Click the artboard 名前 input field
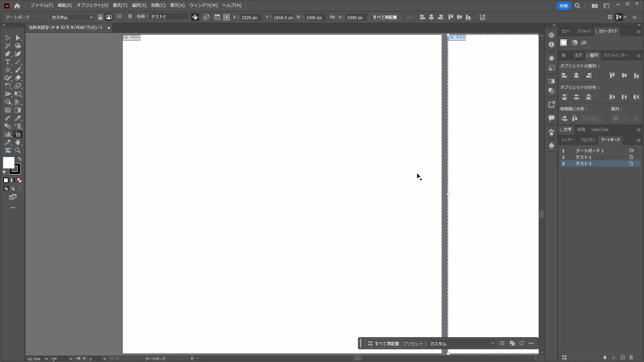The width and height of the screenshot is (644, 362). (169, 17)
